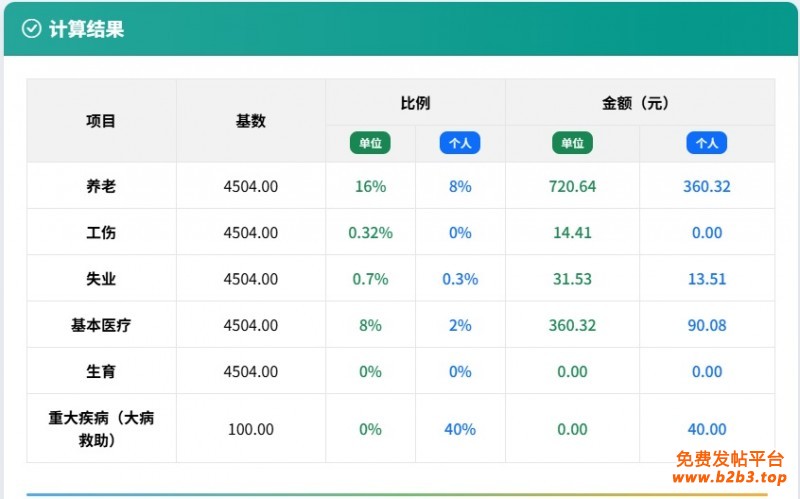Select the 养老 row label
Viewport: 800px width, 499px height.
click(101, 186)
